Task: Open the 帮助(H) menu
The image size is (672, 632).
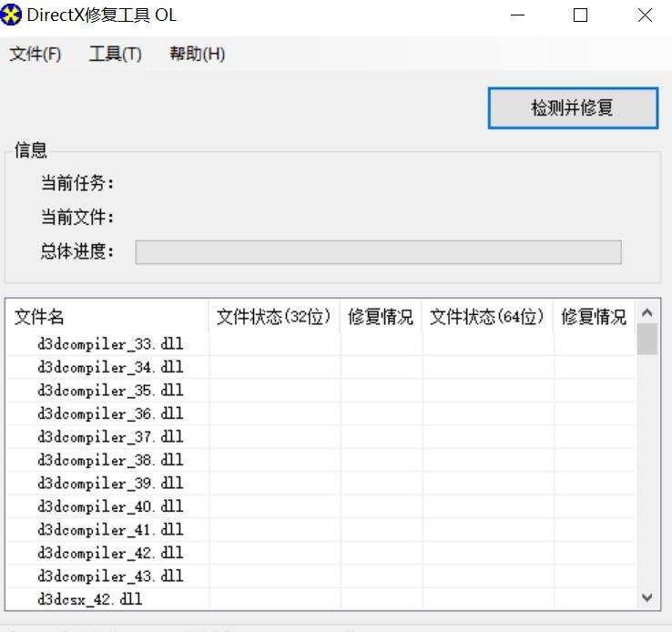Action: coord(197,54)
